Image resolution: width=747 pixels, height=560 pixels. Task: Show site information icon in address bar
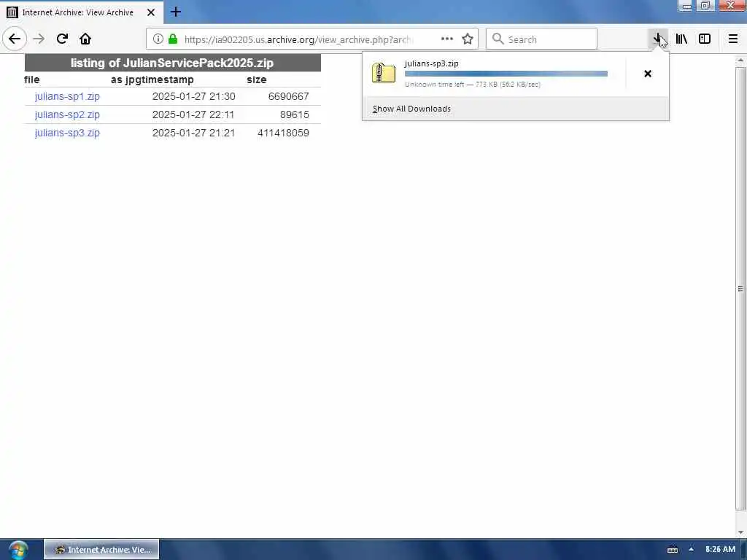158,39
